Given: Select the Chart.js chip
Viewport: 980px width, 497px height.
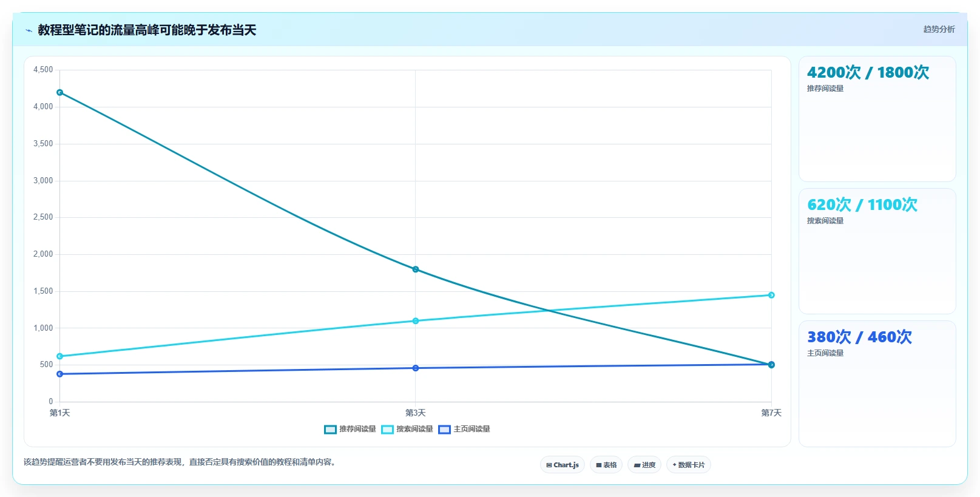Looking at the screenshot, I should [x=563, y=465].
